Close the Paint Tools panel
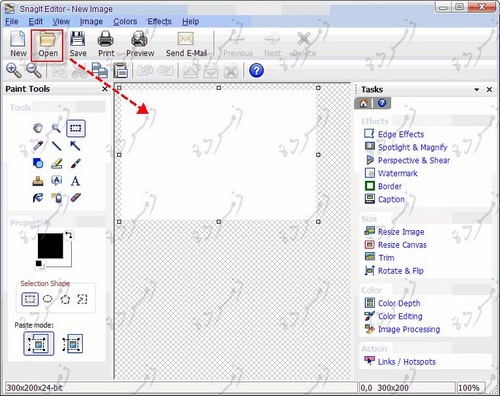Viewport: 500px width, 396px height. [x=105, y=89]
